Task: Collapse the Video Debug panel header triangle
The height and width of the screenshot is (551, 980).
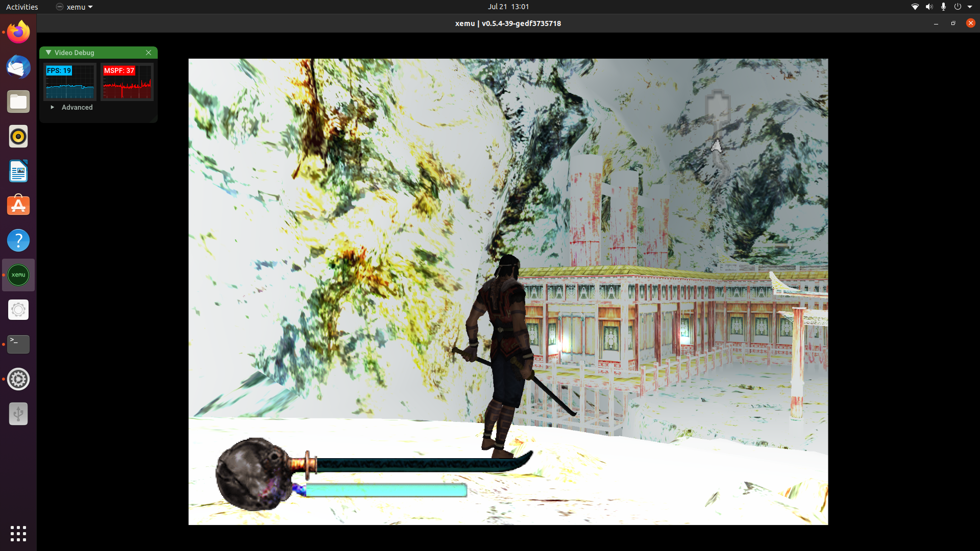Action: [48, 52]
